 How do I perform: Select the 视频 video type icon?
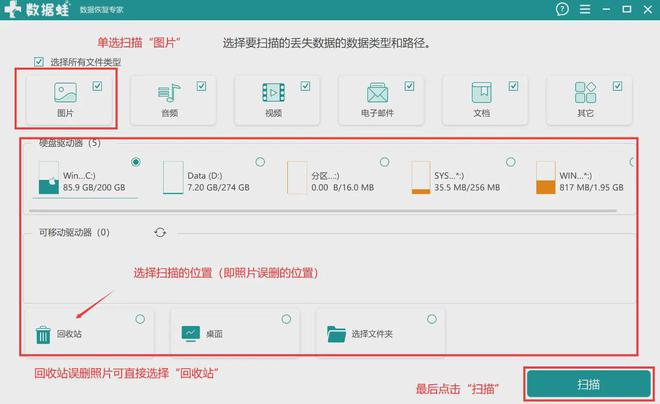tap(274, 92)
